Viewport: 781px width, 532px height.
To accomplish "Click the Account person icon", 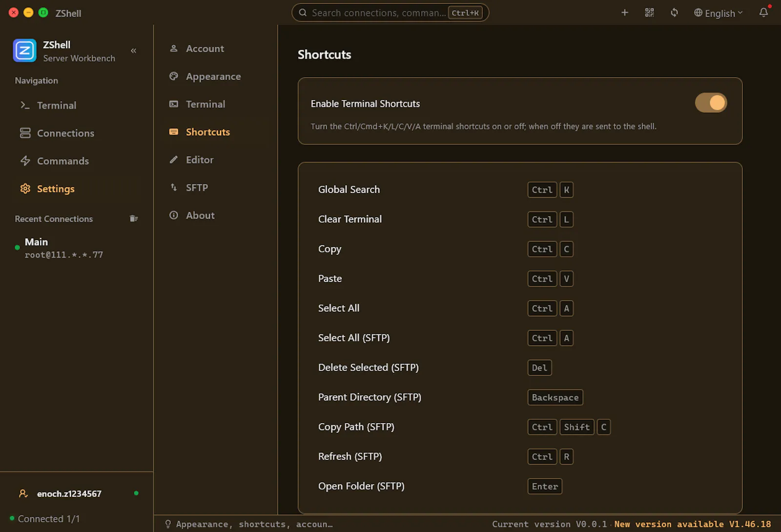I will tap(174, 48).
